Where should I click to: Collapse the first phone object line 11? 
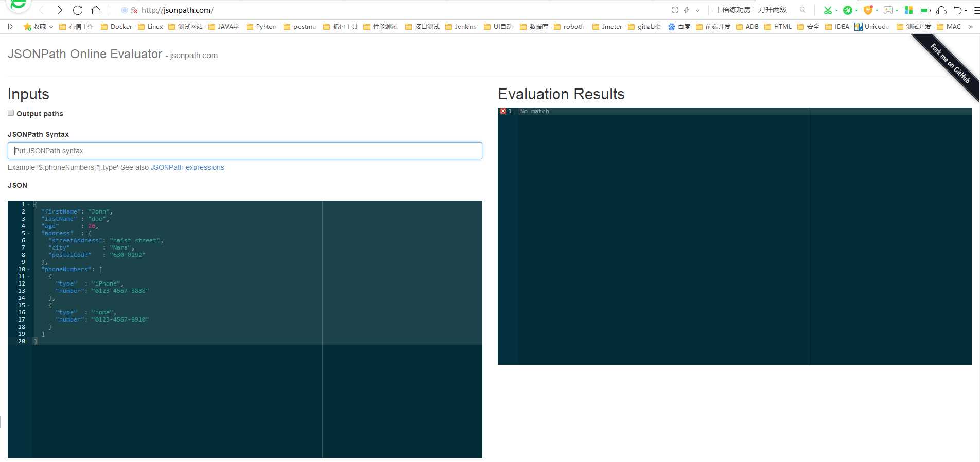point(29,276)
